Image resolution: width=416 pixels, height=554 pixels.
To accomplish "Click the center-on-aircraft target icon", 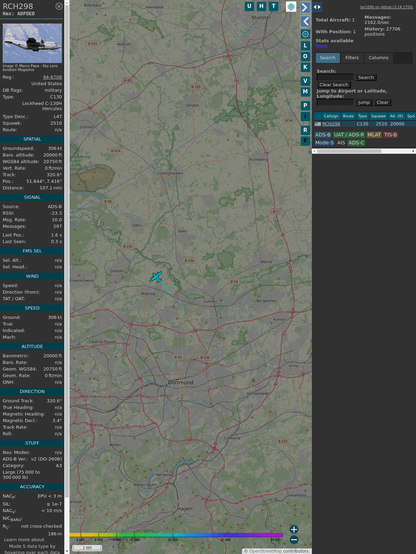I will pyautogui.click(x=305, y=34).
